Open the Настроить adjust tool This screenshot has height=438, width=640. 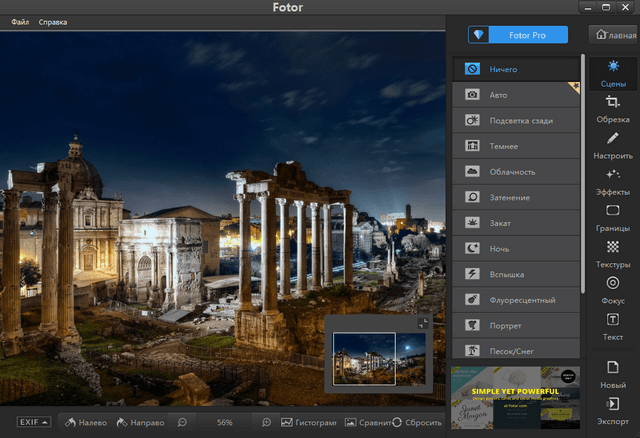pos(613,145)
